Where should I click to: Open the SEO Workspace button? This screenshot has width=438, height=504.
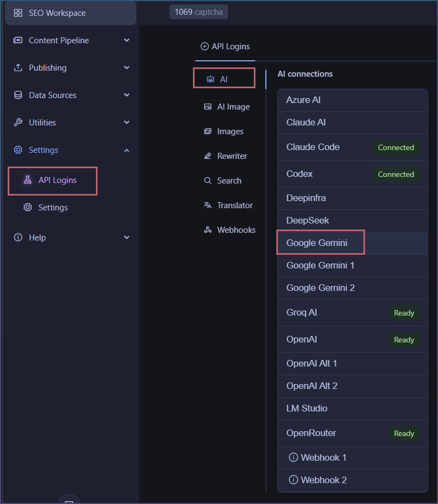click(71, 13)
